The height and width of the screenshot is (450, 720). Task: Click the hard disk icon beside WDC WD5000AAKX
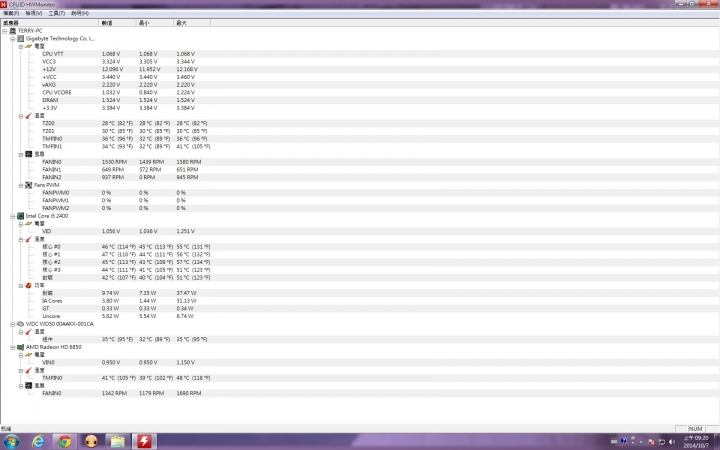tap(21, 324)
